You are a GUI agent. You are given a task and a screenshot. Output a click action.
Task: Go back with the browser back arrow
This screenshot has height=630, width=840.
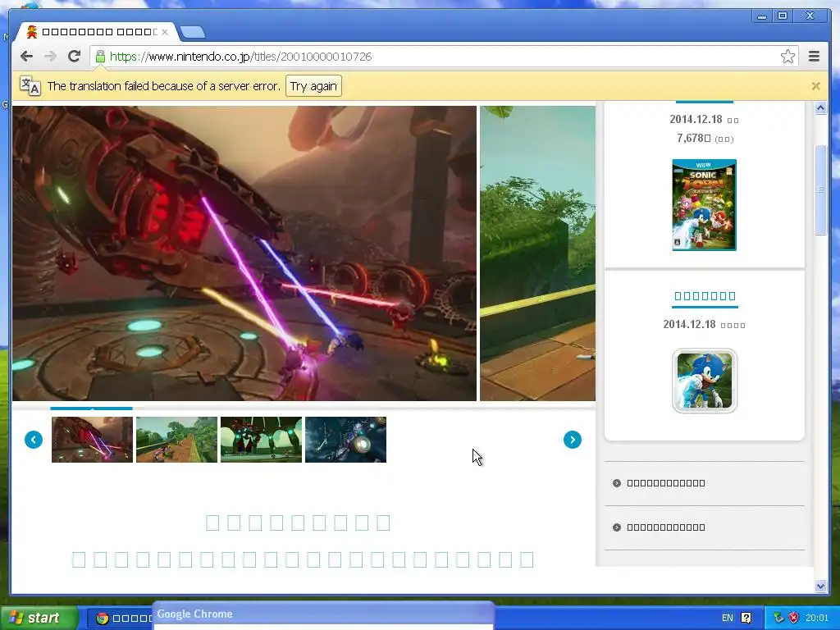click(26, 57)
